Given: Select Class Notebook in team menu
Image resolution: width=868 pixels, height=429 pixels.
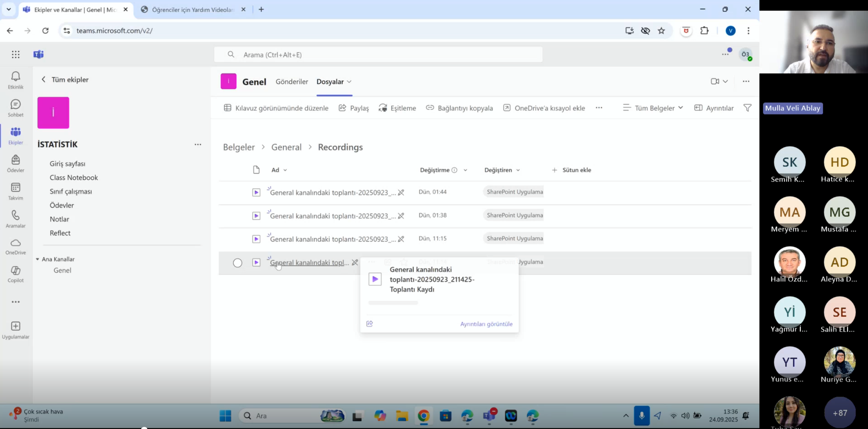Looking at the screenshot, I should click(x=74, y=177).
